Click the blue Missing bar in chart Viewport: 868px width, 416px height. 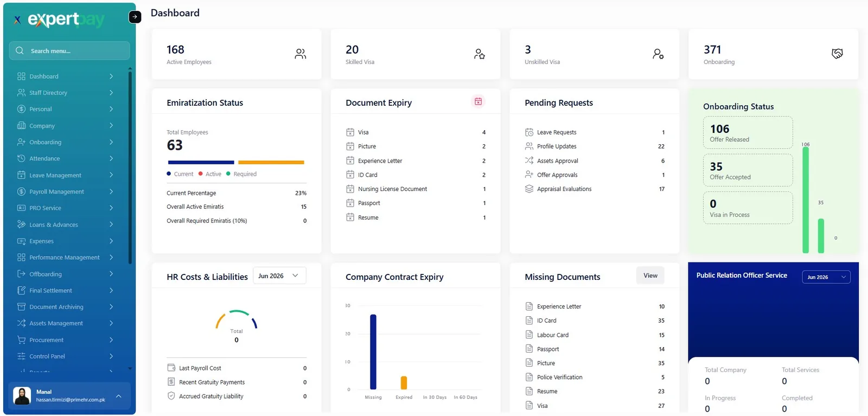373,351
